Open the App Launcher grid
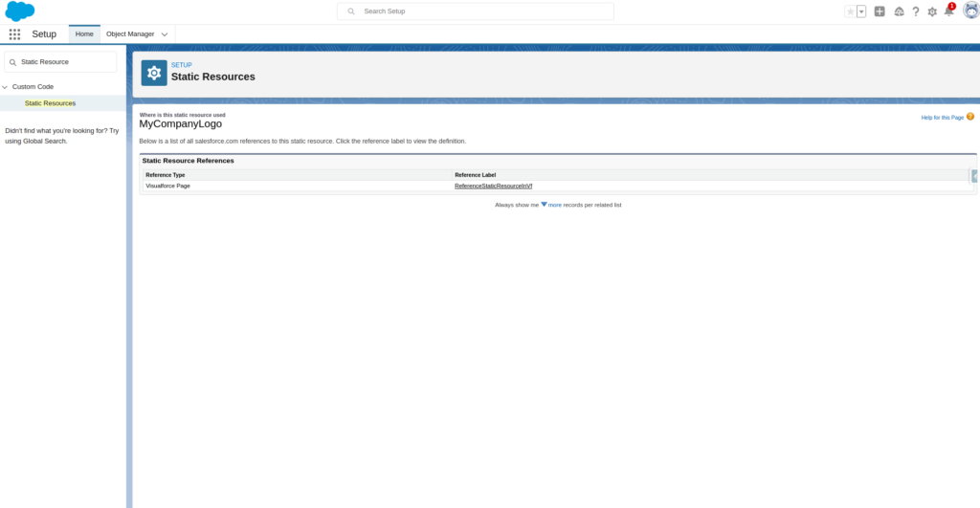Image resolution: width=980 pixels, height=508 pixels. (x=14, y=33)
